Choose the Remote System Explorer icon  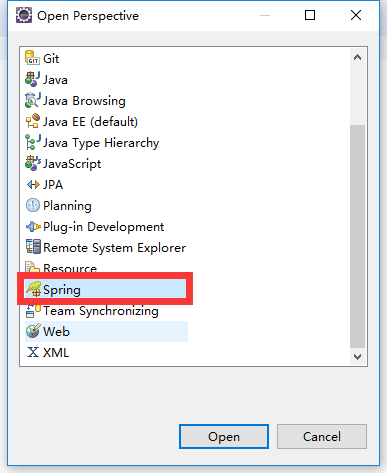[33, 247]
